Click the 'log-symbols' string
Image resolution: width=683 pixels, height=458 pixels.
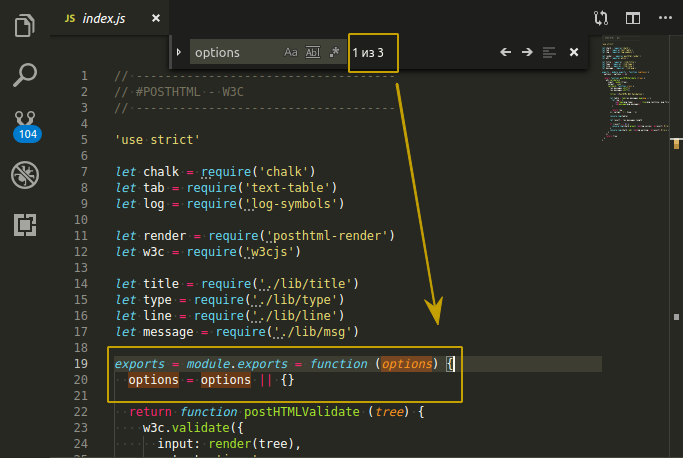point(291,204)
